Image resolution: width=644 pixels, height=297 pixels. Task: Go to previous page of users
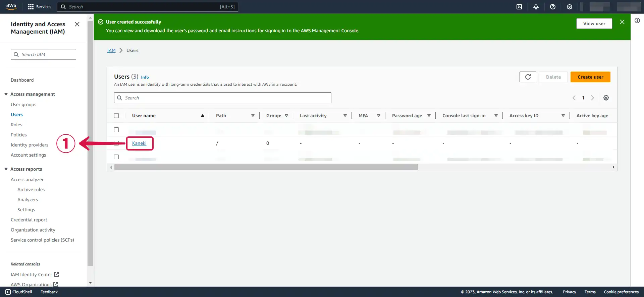tap(574, 98)
